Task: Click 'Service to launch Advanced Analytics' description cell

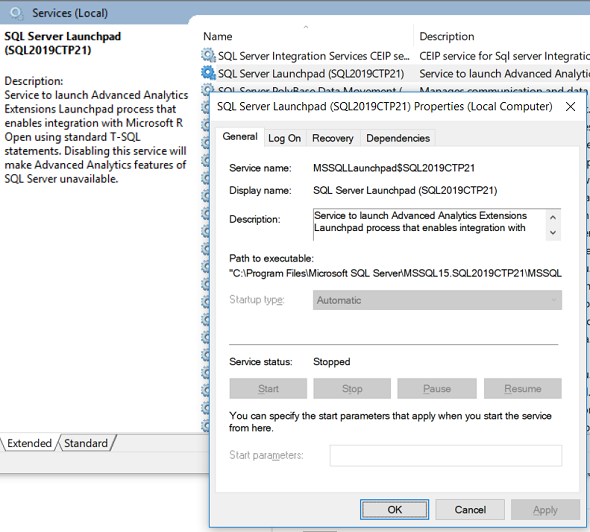Action: (504, 73)
